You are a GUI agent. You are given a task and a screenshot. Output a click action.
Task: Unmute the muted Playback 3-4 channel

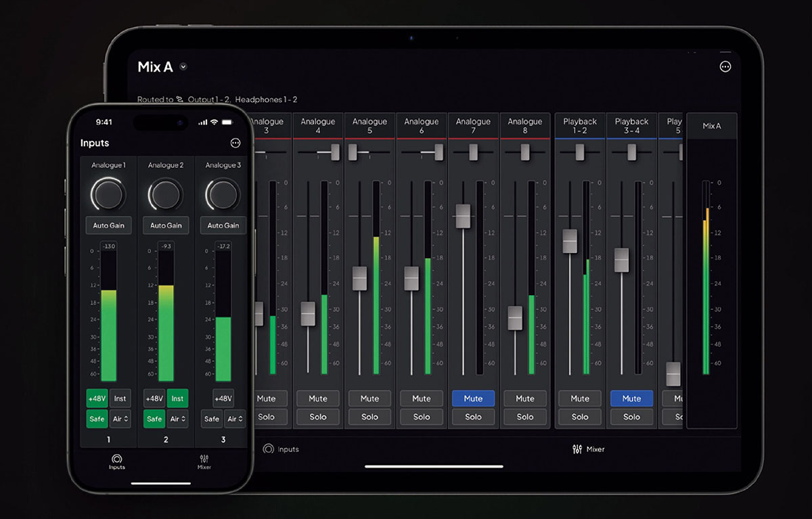[x=631, y=399]
